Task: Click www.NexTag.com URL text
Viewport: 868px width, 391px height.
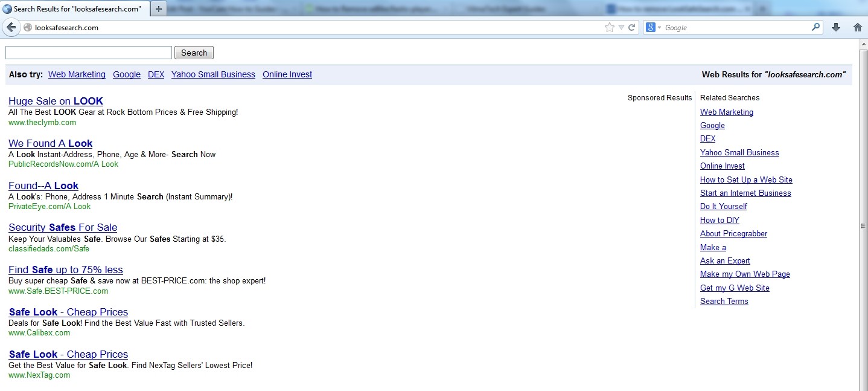Action: pos(39,375)
